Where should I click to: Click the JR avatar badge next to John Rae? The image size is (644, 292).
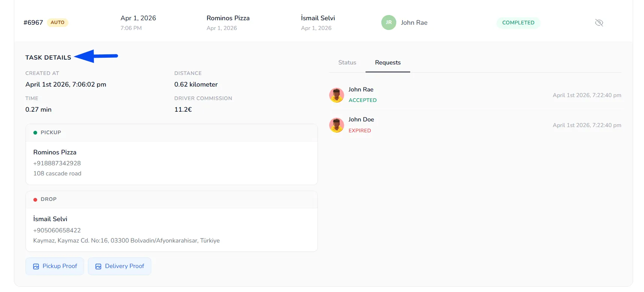(389, 22)
